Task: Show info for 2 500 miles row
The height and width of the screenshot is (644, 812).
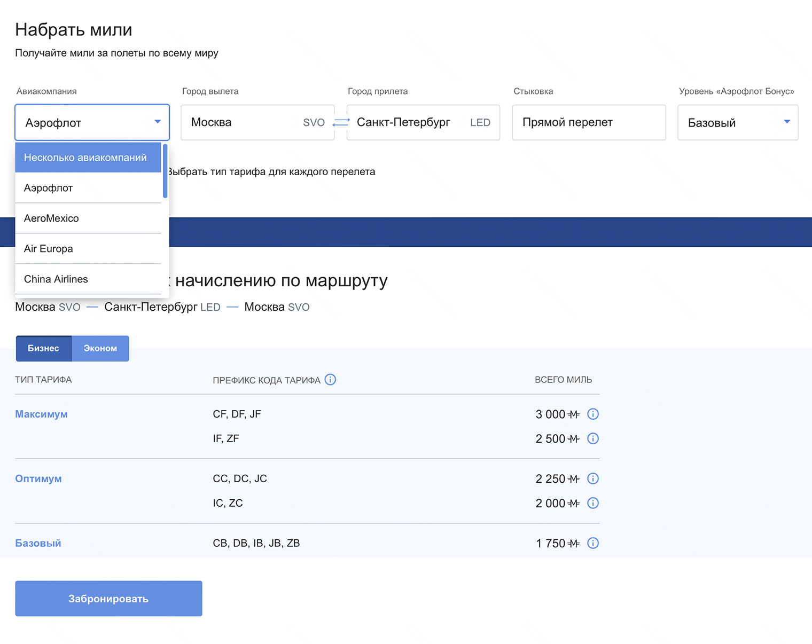Action: 593,438
